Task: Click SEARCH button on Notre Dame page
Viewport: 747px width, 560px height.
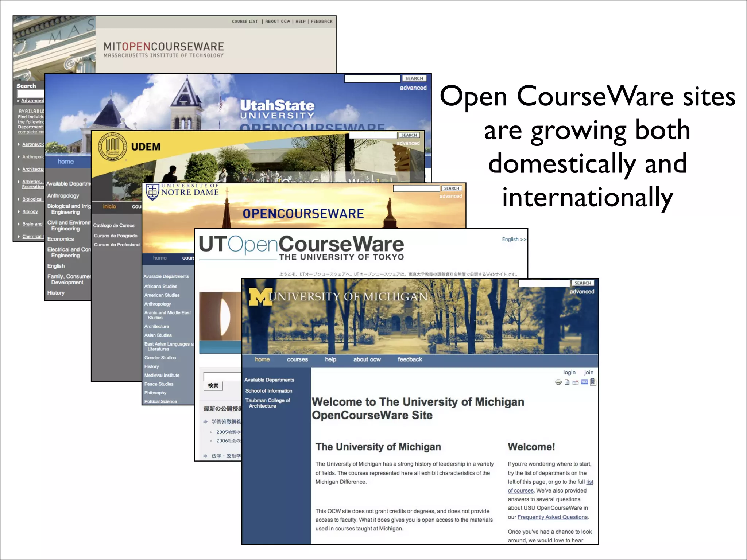Action: [x=452, y=188]
